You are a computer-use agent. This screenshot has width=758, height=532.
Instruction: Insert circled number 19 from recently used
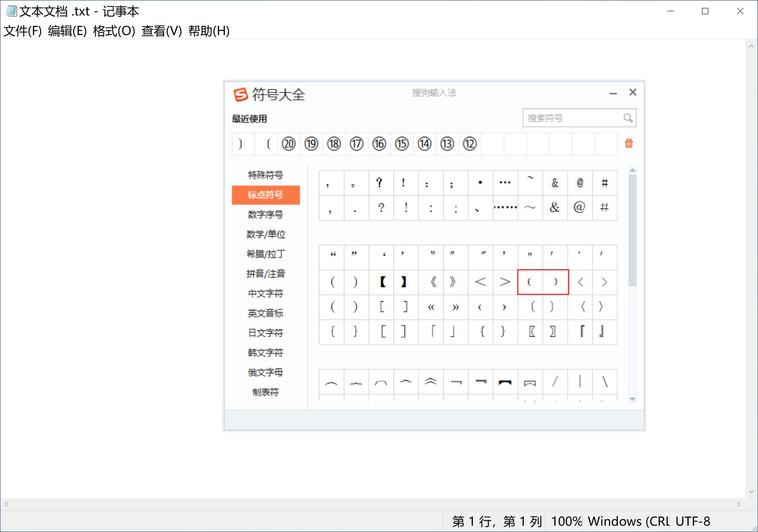point(311,144)
